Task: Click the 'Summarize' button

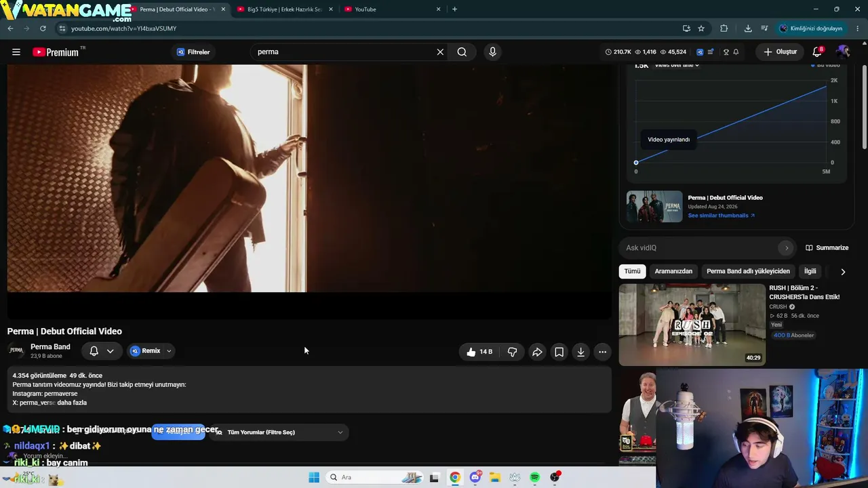Action: click(827, 248)
